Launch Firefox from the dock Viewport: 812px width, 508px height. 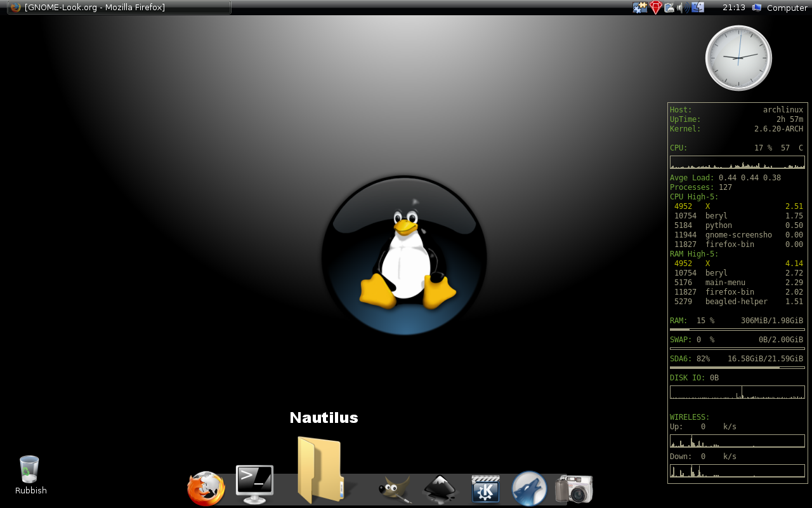tap(206, 488)
